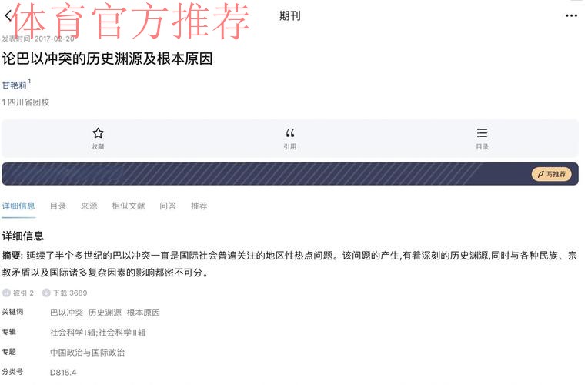This screenshot has width=588, height=385.
Task: Click the abstract paragraph starting 摘要
Action: click(x=289, y=264)
